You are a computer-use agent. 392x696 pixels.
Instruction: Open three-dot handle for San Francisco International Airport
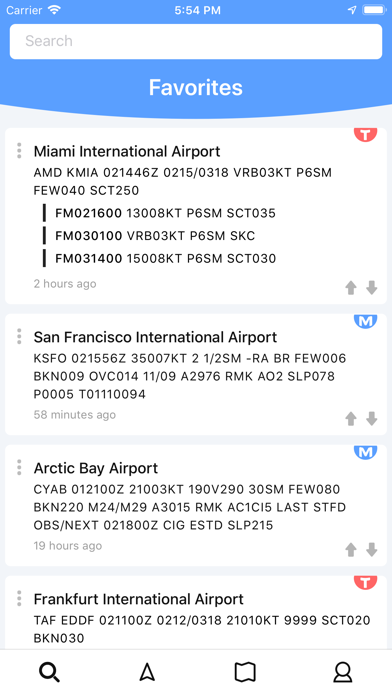[19, 336]
